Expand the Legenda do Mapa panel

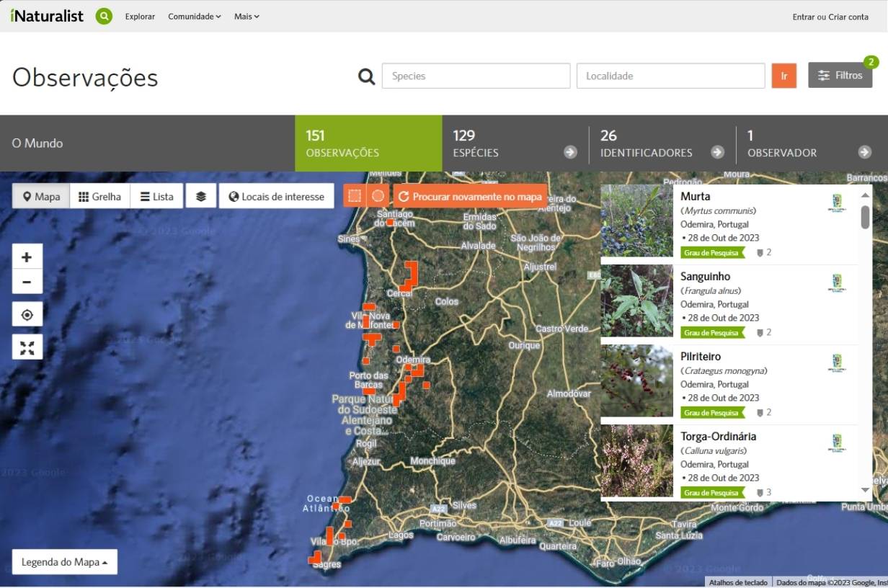point(65,562)
